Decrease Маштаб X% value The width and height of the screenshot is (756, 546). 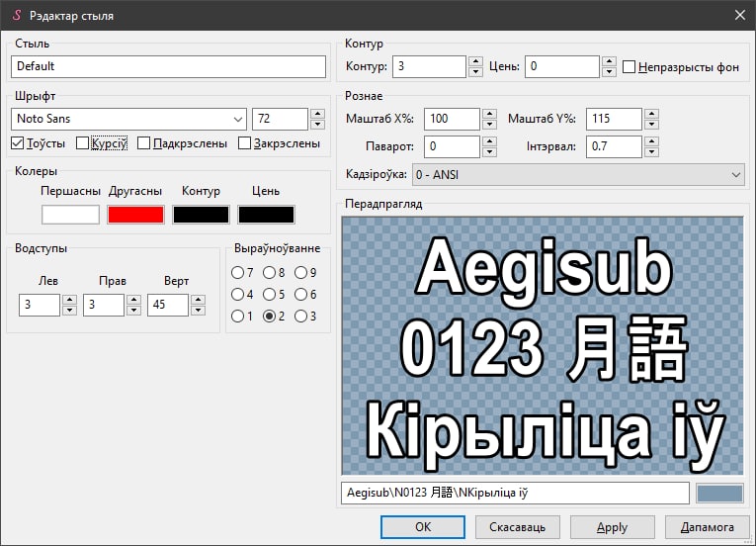click(x=489, y=125)
